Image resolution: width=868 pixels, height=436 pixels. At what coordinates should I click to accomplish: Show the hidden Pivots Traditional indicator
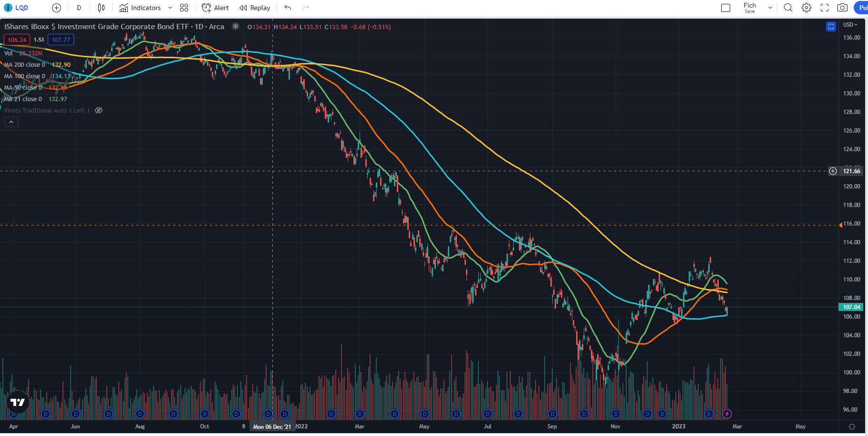[99, 110]
